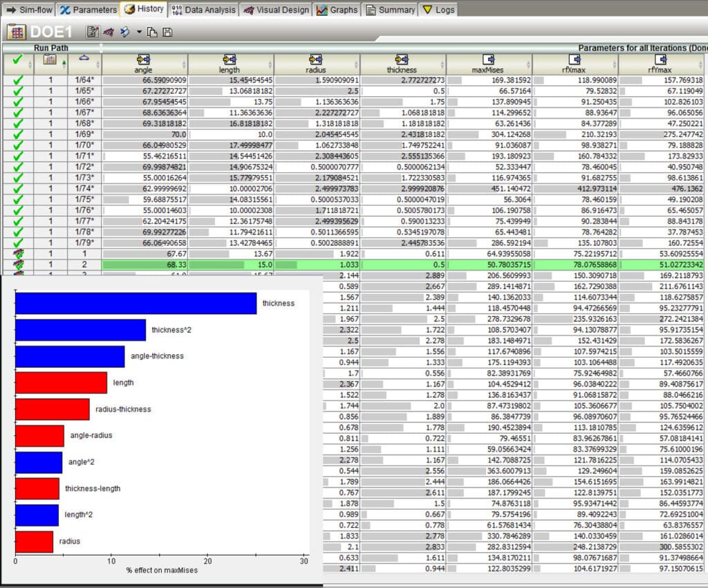Toggle sort arrows on thickness column

pos(442,64)
